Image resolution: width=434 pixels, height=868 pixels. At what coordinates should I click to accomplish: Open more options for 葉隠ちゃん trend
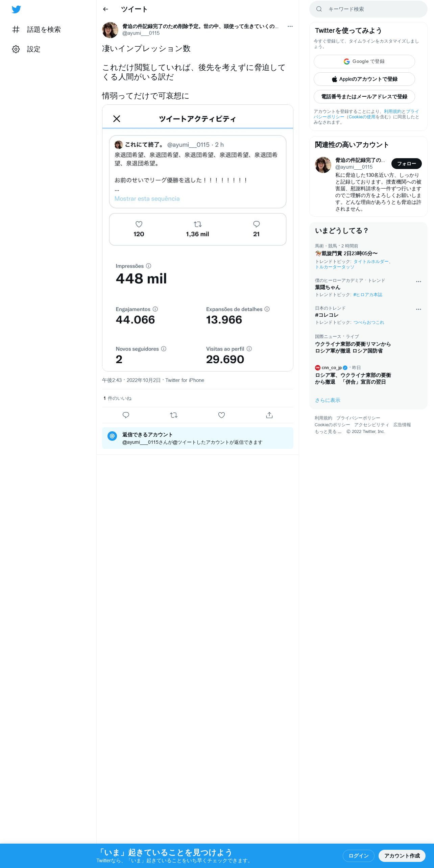point(418,281)
